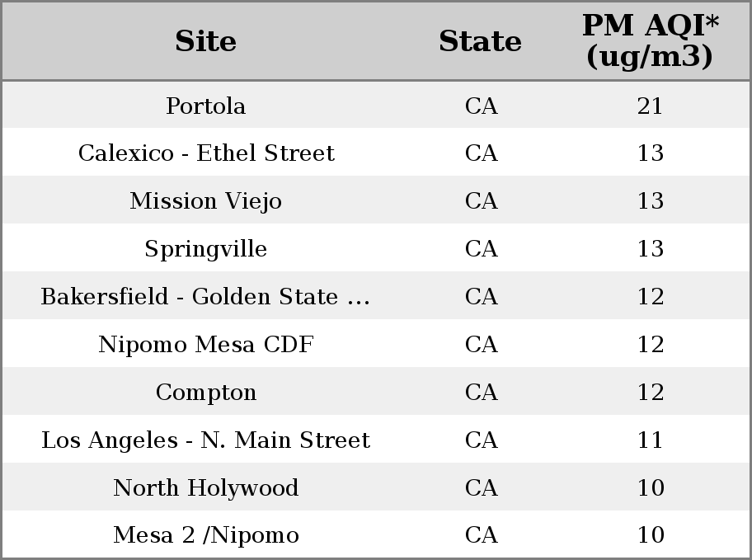Image resolution: width=752 pixels, height=560 pixels.
Task: Click the CA state cell for Portola
Action: point(481,106)
